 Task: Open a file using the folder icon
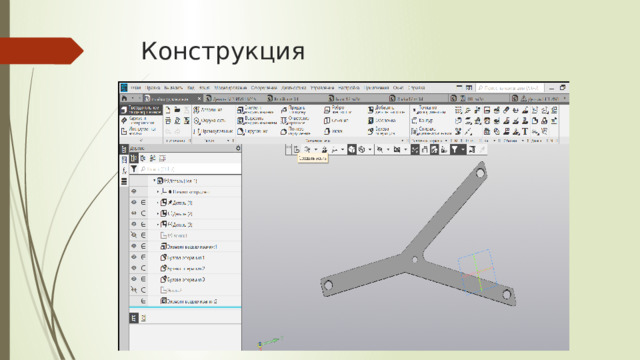coord(177,110)
